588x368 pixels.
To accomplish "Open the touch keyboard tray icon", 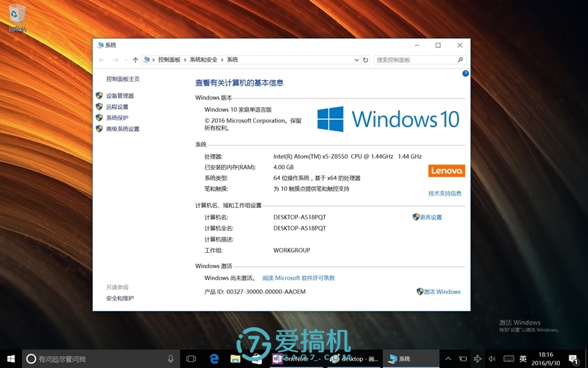I will [x=508, y=359].
